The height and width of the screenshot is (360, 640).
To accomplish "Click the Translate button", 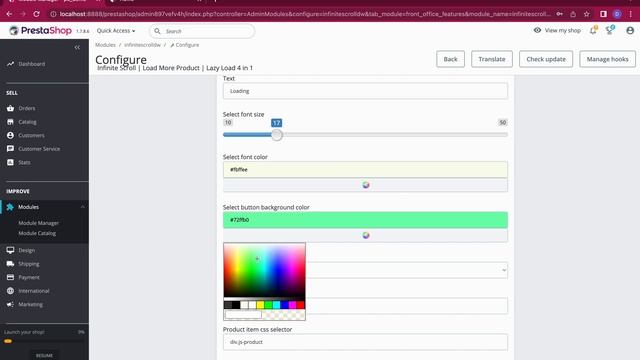I will 492,59.
